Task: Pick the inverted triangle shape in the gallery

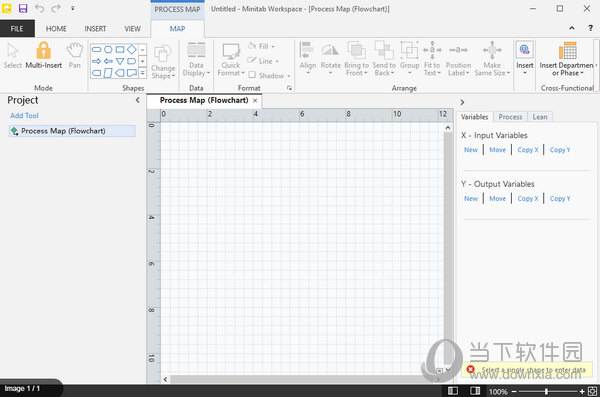Action: [x=120, y=61]
